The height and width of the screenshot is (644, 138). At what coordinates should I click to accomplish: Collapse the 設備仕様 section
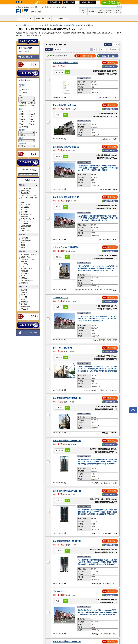(28, 251)
